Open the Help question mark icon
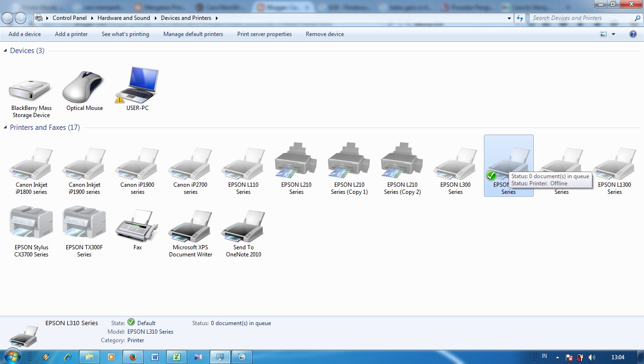 [x=633, y=34]
